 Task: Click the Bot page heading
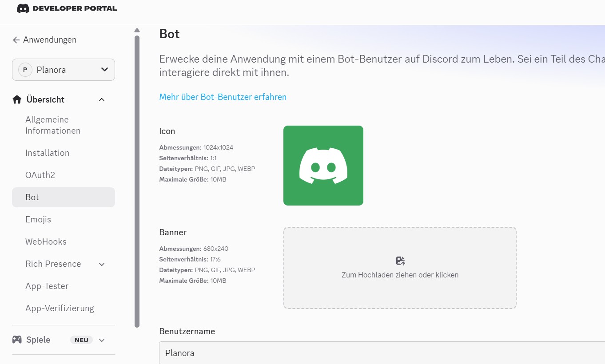(x=170, y=34)
